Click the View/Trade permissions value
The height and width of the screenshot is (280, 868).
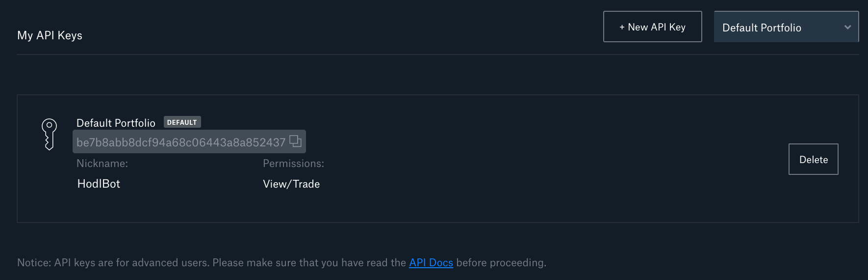(x=291, y=184)
